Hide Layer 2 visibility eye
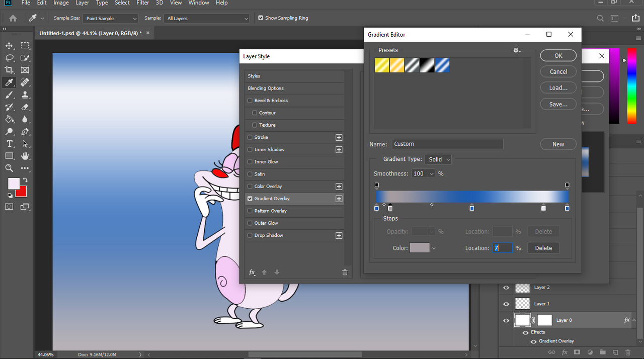 506,288
